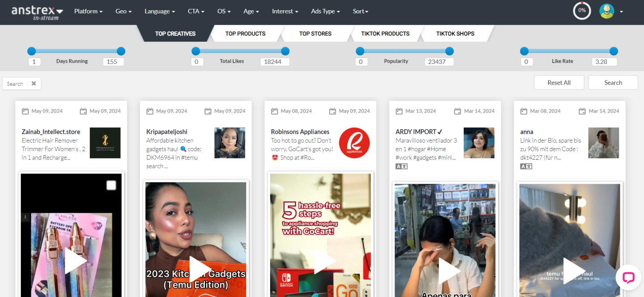This screenshot has height=297, width=644.
Task: Switch to the TOP PRODUCTS tab
Action: [x=245, y=34]
